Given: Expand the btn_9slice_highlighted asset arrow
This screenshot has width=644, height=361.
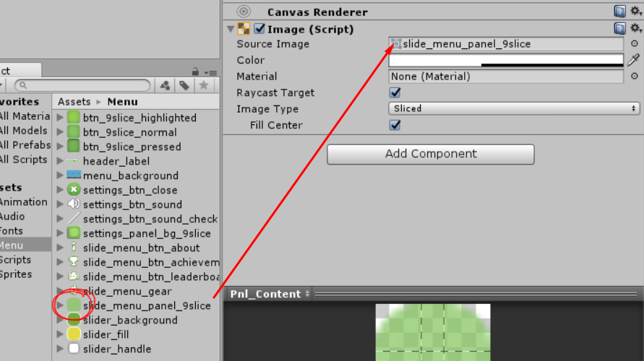Looking at the screenshot, I should [61, 117].
